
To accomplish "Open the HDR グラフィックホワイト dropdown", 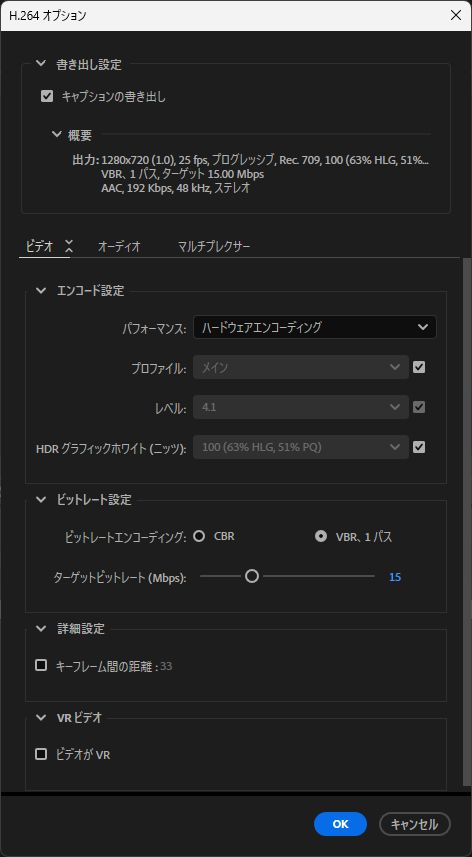I will coord(300,447).
